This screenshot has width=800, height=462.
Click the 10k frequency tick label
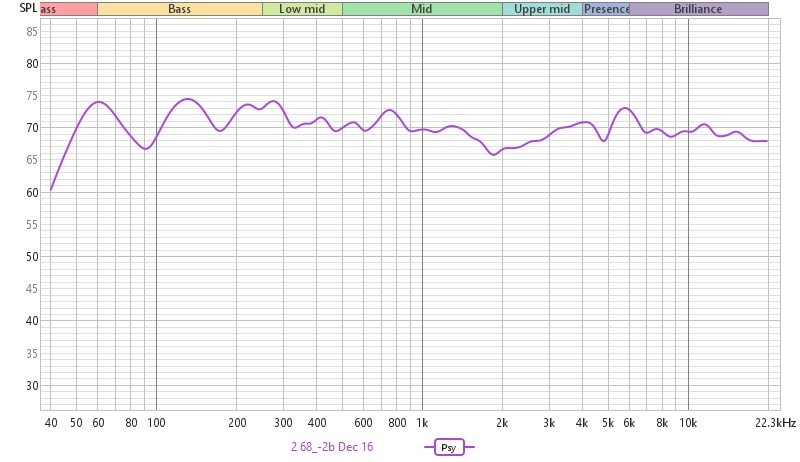[688, 423]
